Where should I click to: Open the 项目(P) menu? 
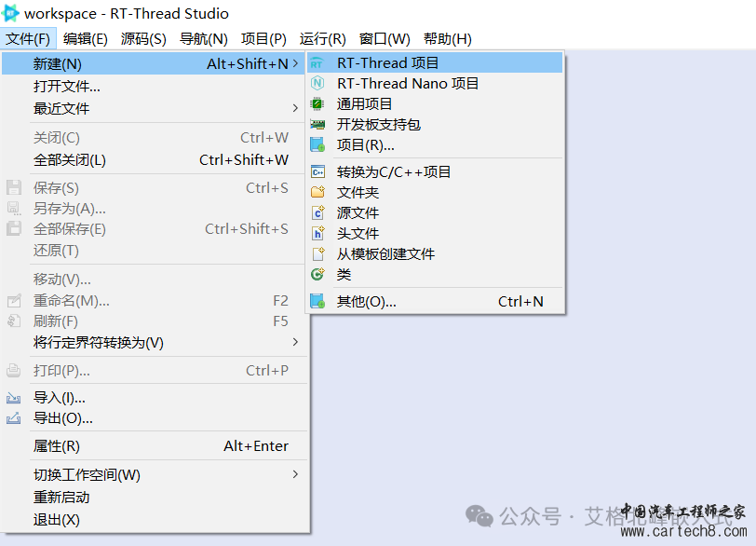(263, 38)
